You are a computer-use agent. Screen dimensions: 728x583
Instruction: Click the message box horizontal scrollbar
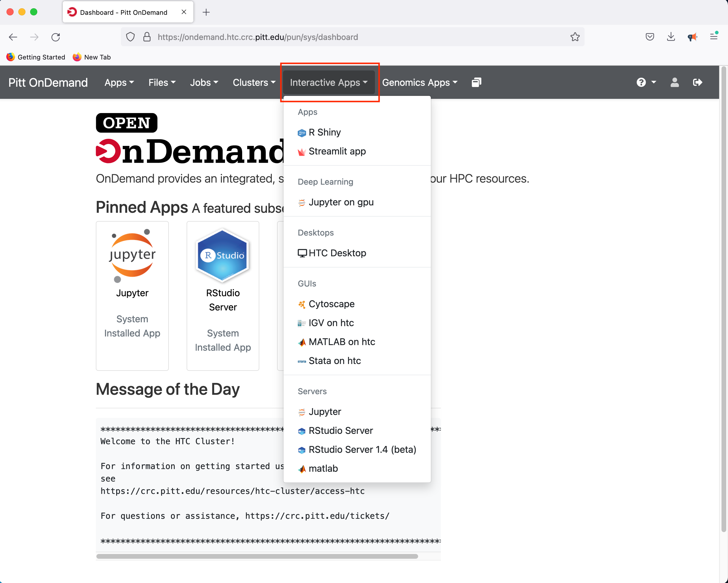(x=257, y=556)
